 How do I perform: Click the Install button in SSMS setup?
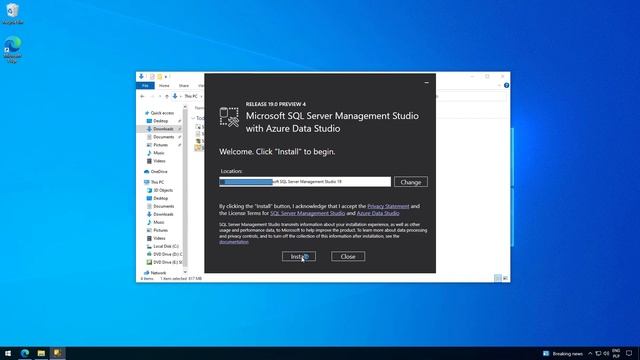299,256
